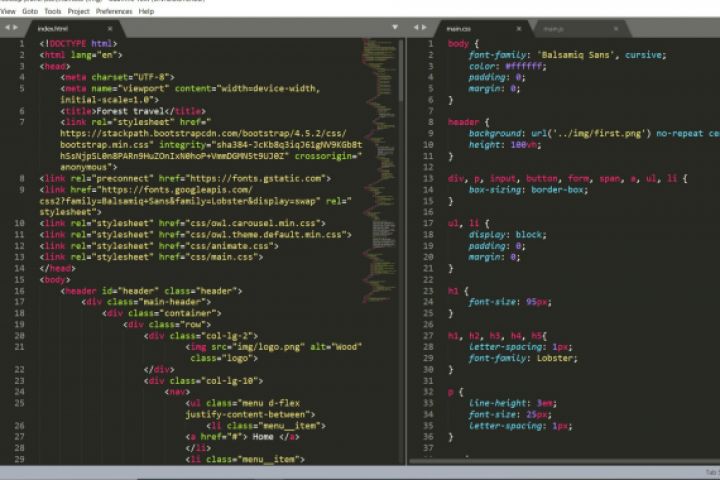Click the horizontal scrollbar under main.css pane
The image size is (720, 480).
click(x=564, y=462)
